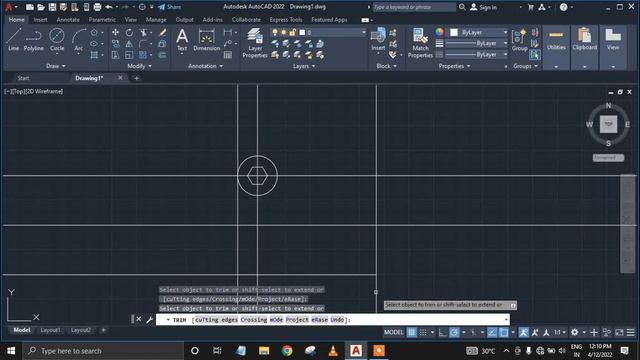Activate the Rotate tool
This screenshot has width=640, height=360.
point(129,32)
